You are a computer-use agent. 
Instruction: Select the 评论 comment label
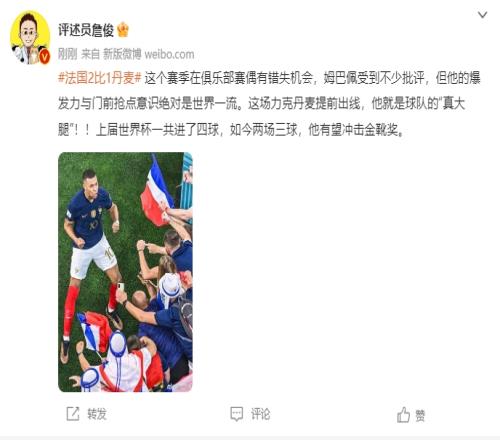(260, 414)
